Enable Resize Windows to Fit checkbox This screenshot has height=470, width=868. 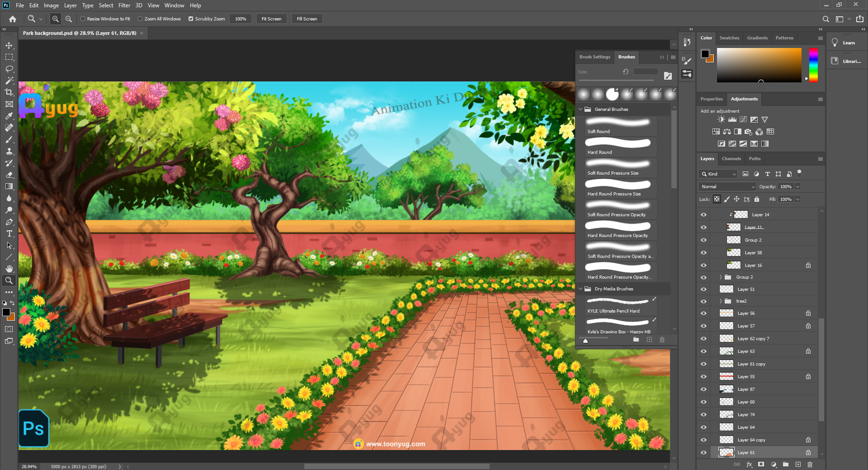click(83, 19)
